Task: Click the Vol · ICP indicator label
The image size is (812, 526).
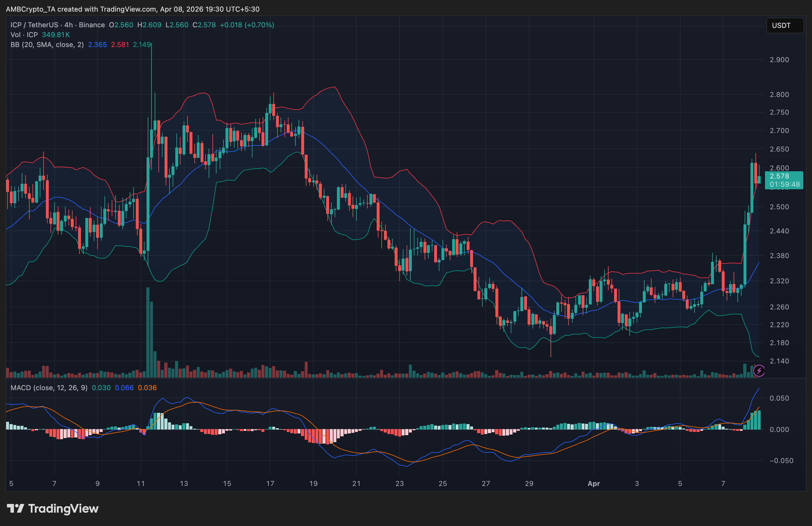Action: point(24,35)
